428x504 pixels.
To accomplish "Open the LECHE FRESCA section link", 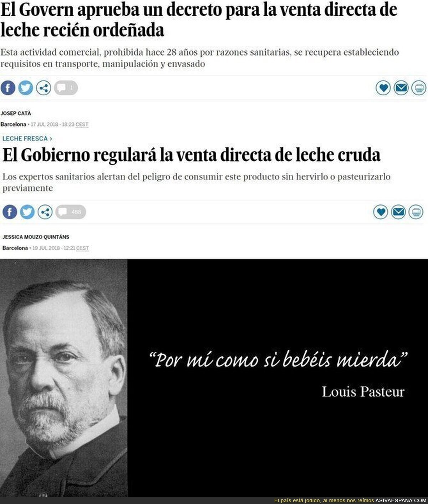I will [x=27, y=138].
